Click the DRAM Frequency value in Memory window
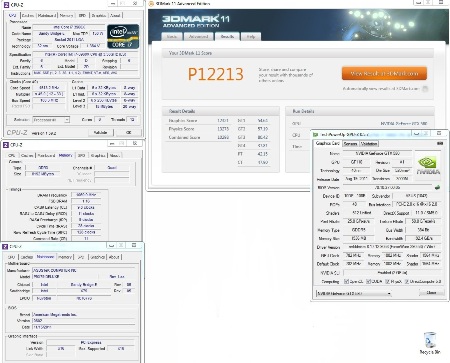This screenshot has width=450, height=363. [86, 195]
